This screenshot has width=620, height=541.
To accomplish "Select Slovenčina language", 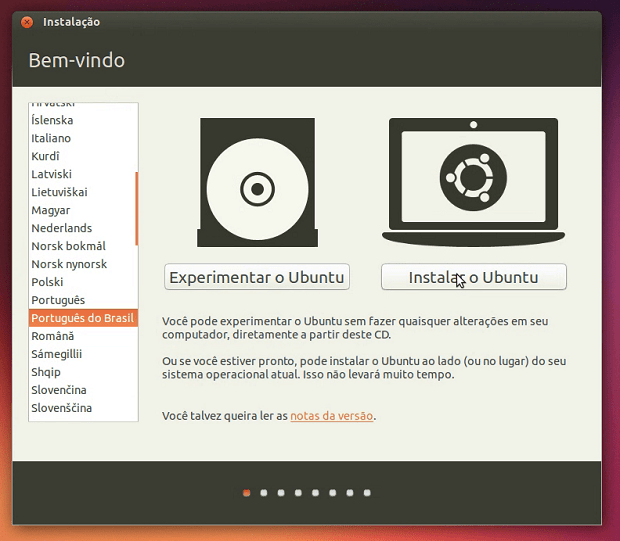I will (x=83, y=390).
